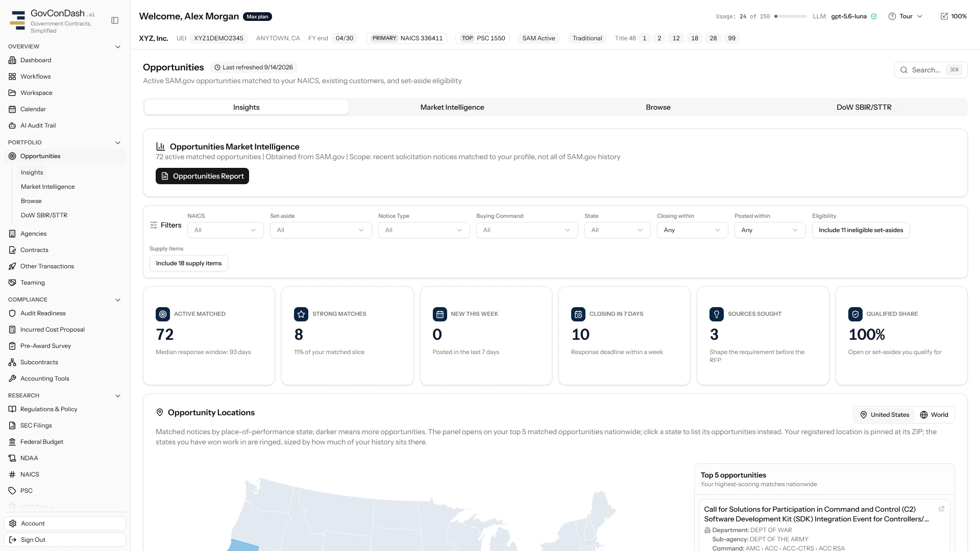Click the Sign Out arrow icon

[x=13, y=540]
